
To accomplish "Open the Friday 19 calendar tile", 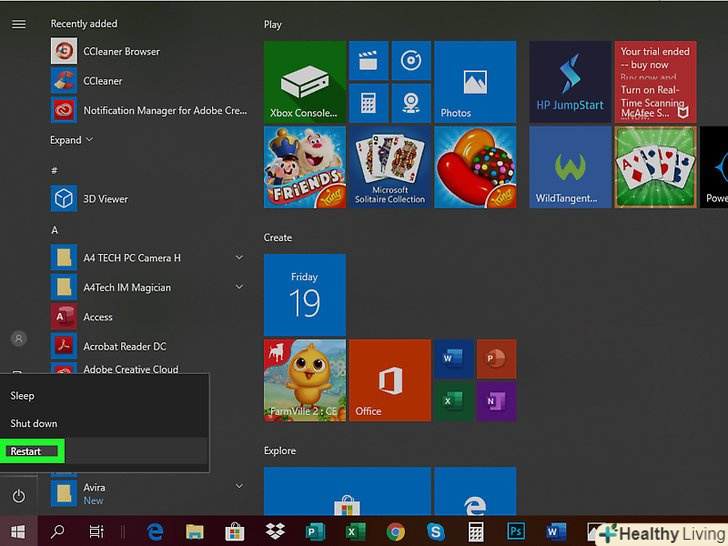I will point(304,295).
